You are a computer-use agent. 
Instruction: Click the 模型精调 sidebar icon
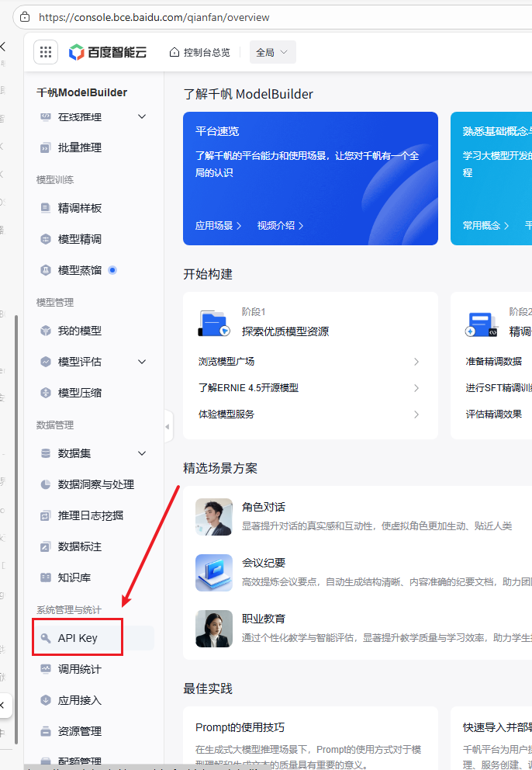[x=46, y=239]
